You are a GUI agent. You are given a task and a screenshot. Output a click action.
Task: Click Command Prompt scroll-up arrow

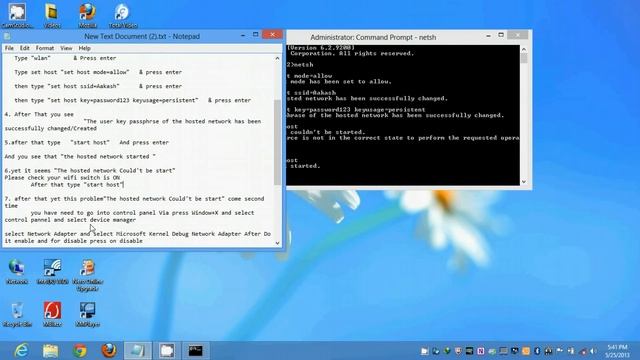point(524,49)
